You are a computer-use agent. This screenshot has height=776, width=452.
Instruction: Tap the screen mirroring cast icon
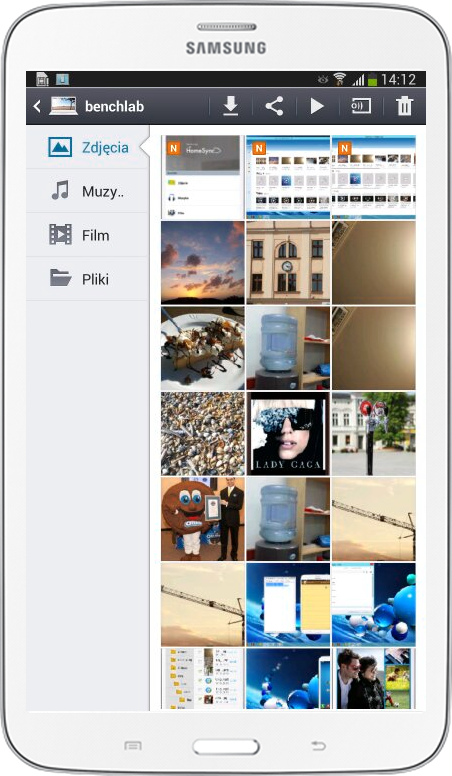pos(360,106)
